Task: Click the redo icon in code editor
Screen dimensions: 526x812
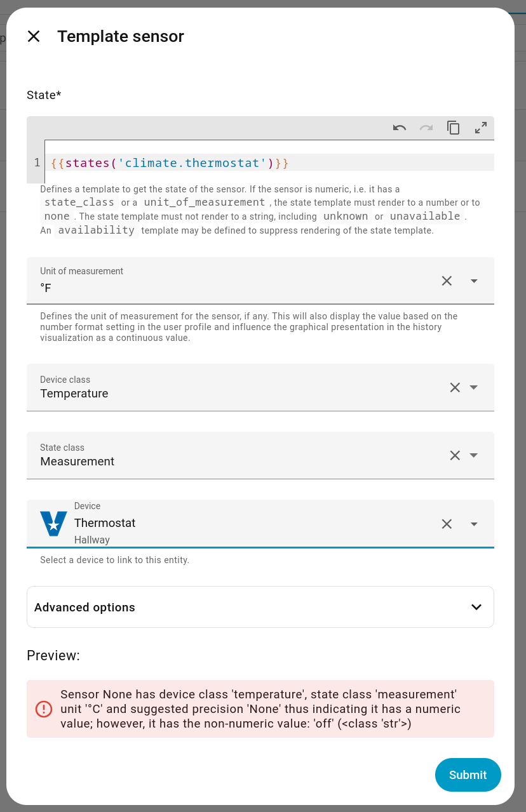Action: pos(426,128)
